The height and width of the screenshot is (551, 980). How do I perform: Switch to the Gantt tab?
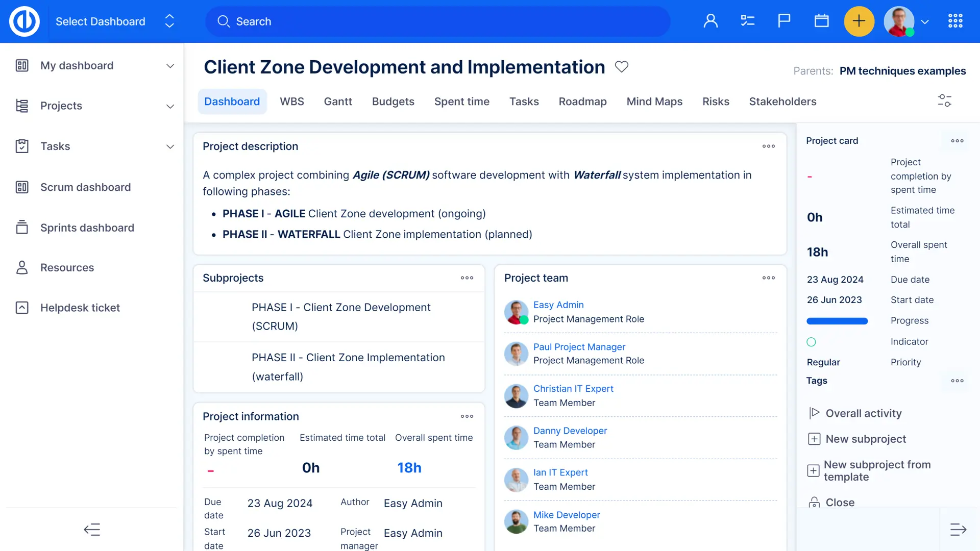click(x=337, y=102)
